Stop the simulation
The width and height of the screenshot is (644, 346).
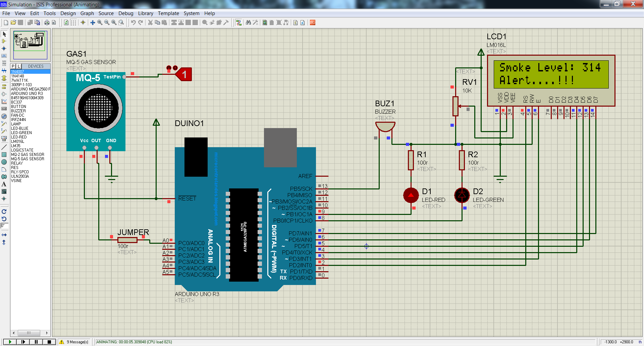(49, 342)
